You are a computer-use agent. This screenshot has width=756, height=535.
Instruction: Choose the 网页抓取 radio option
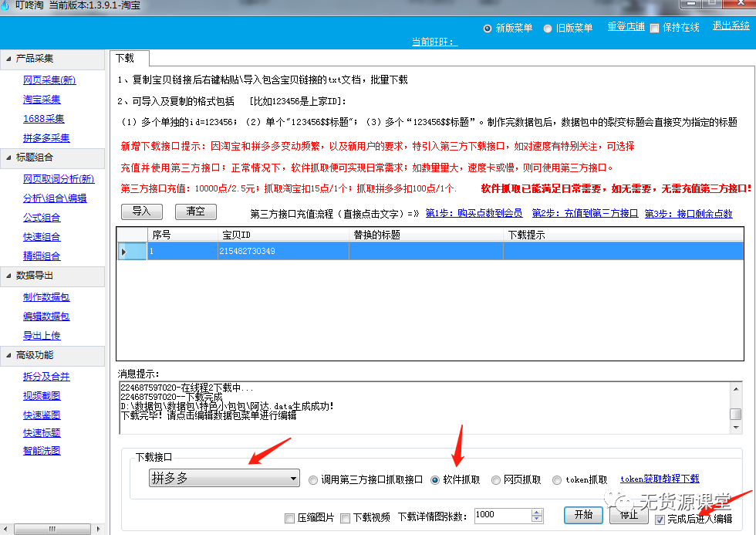click(495, 480)
